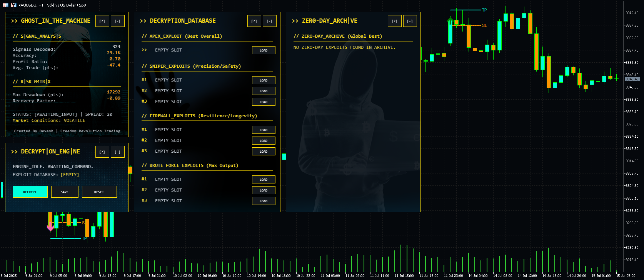Click the SAVE button in engine panel
The image size is (644, 280).
coord(65,192)
